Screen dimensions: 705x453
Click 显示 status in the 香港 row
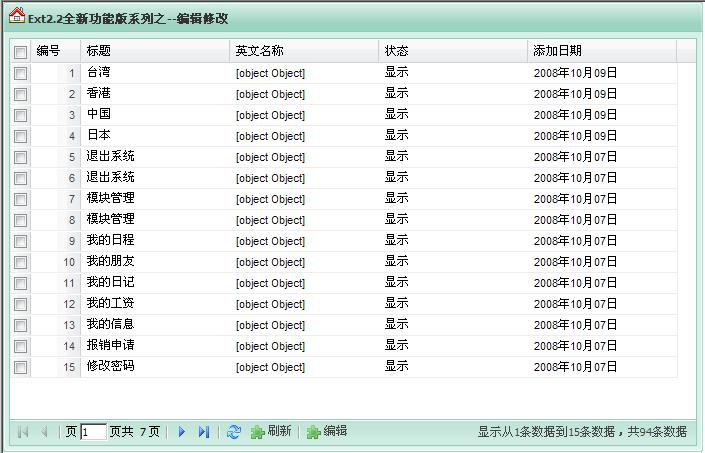397,93
